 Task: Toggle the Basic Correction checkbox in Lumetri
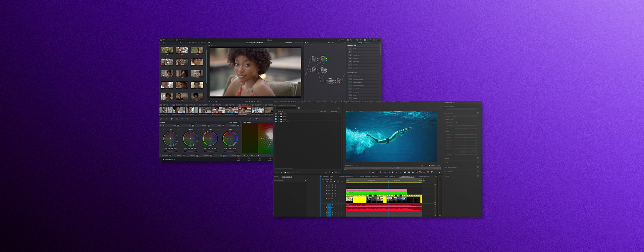pyautogui.click(x=478, y=113)
